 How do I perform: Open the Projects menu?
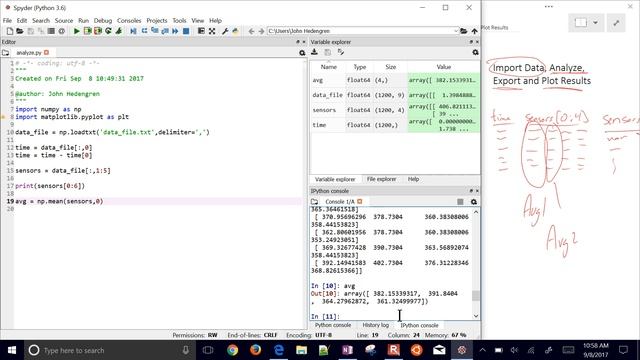click(x=157, y=20)
